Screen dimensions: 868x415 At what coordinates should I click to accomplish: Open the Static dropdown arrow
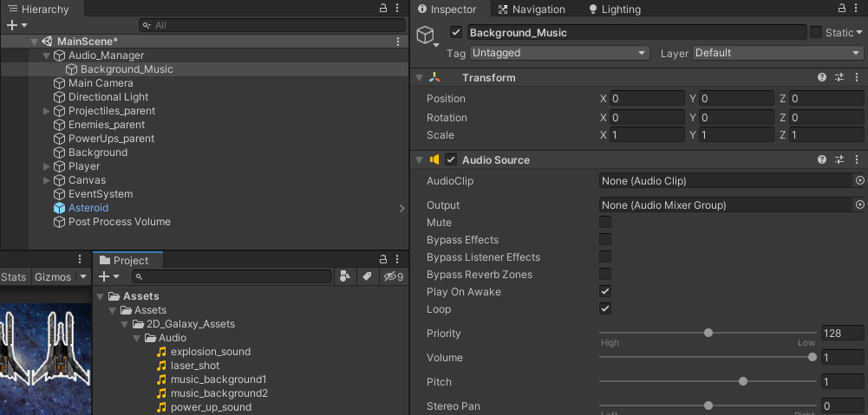pos(859,33)
